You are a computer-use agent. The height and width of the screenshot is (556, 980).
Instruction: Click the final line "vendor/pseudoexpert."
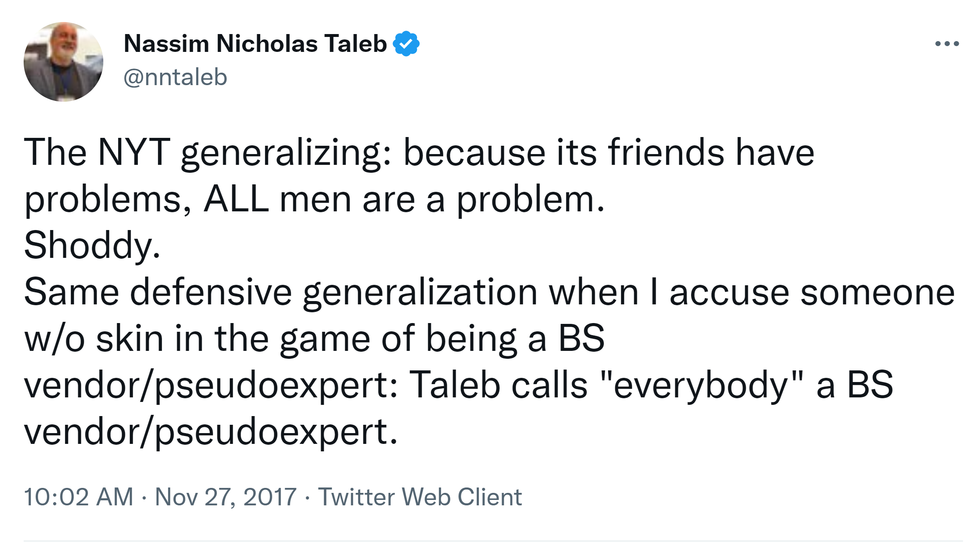coord(211,432)
